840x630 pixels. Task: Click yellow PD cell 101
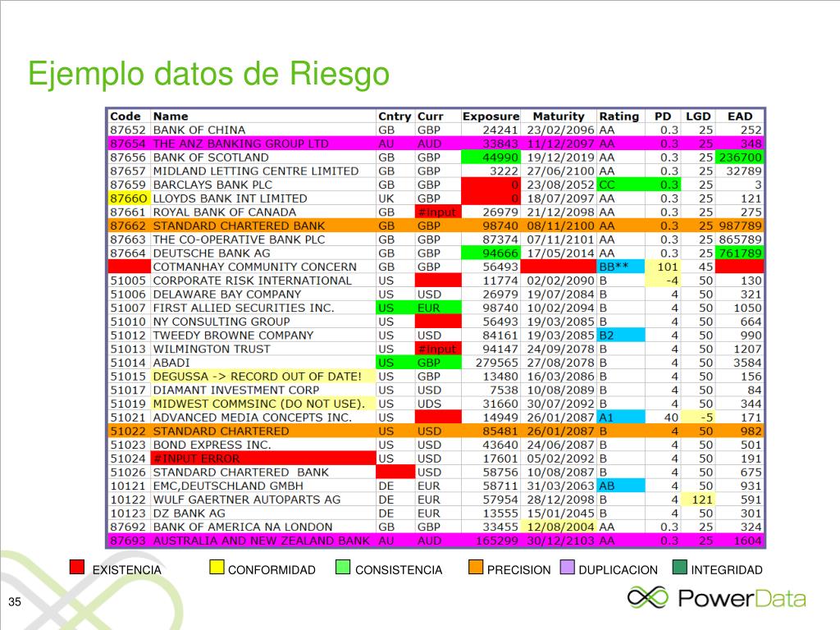click(663, 267)
